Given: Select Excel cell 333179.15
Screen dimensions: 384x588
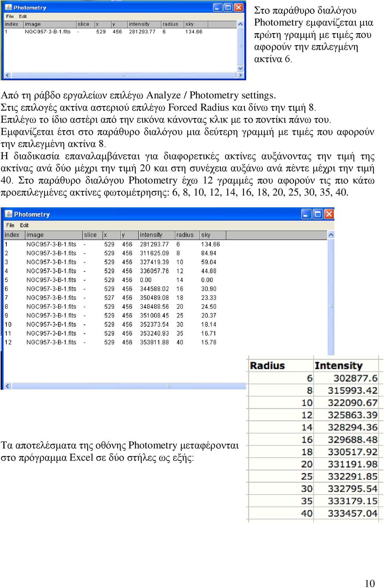Looking at the screenshot, I should coord(346,501).
